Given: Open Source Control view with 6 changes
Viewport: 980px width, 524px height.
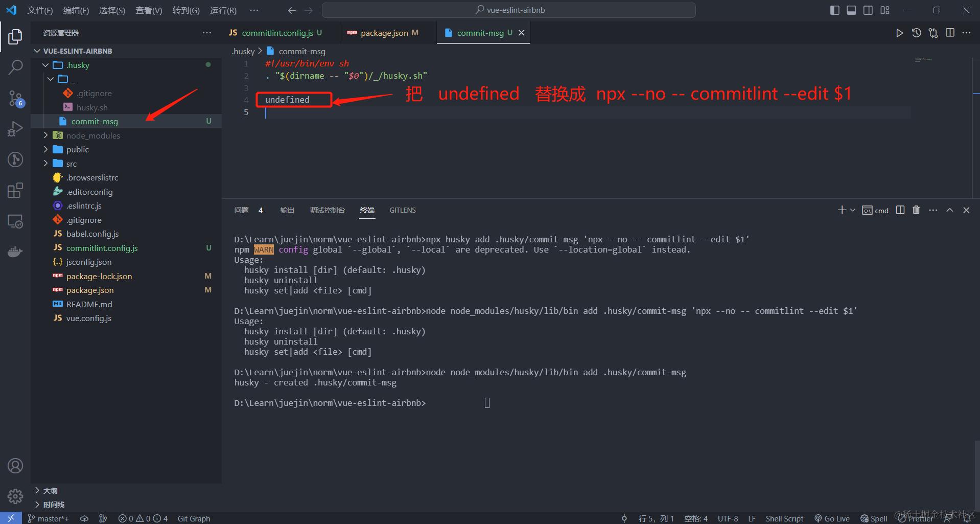Looking at the screenshot, I should [15, 98].
